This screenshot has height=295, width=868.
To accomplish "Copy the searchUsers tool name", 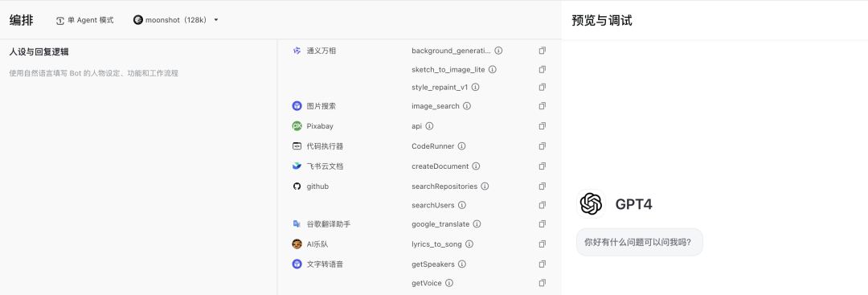I will (x=542, y=205).
